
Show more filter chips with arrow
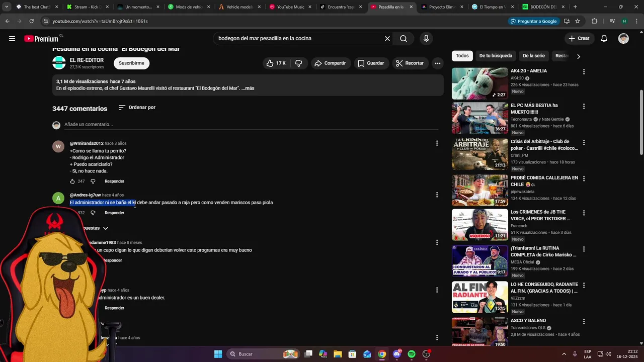click(578, 56)
